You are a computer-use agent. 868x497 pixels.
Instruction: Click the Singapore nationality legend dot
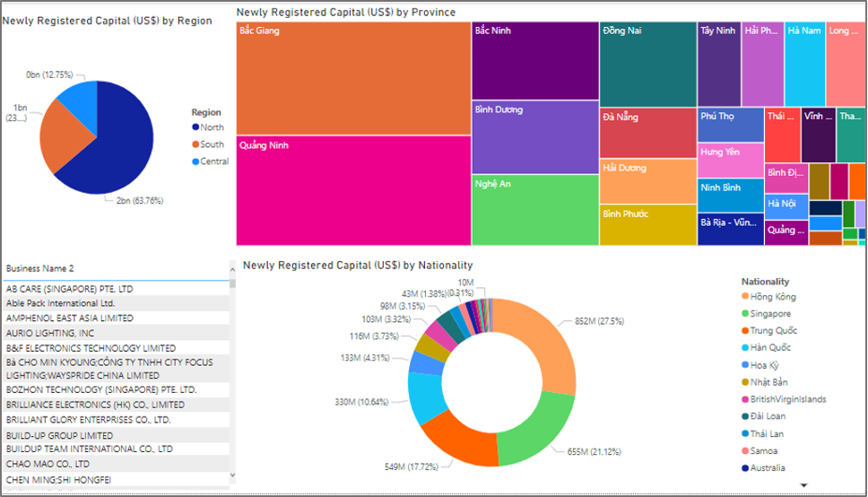tap(745, 314)
